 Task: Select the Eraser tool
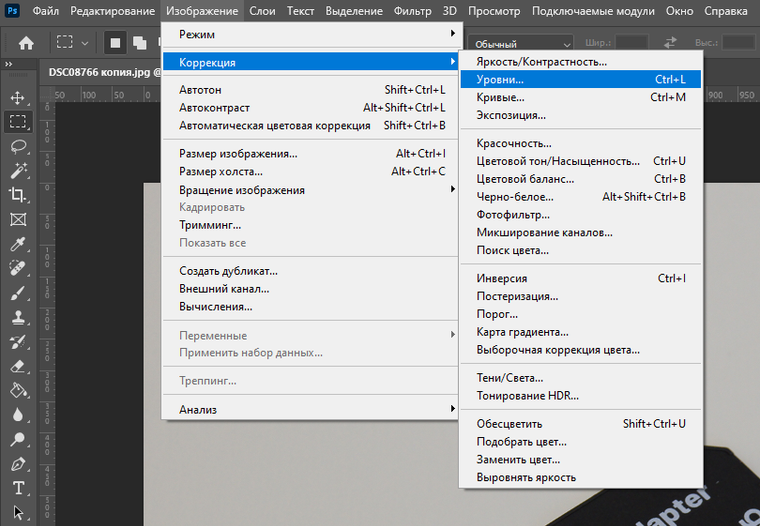[18, 366]
